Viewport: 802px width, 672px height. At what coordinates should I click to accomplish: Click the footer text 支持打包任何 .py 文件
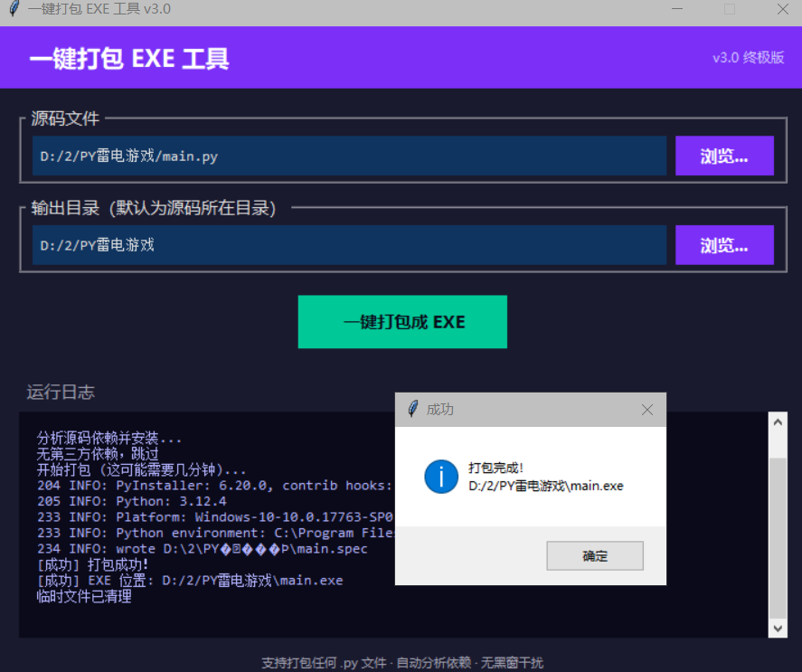click(x=324, y=663)
